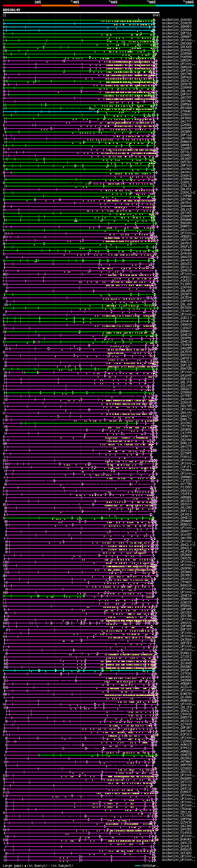Viewport: 197px width, 868px height.
Task: Select hit UniRef100_Q9ZWT0
Action: [x=177, y=294]
